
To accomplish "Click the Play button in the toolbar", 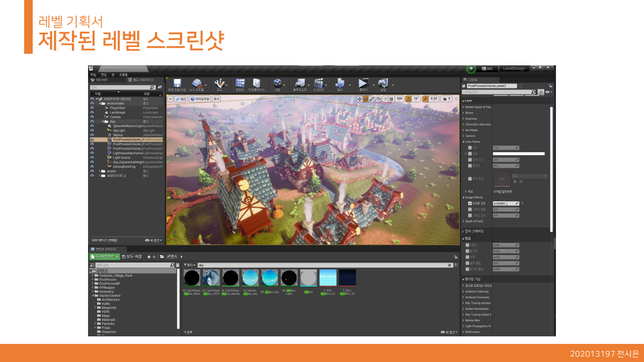I will pos(363,83).
